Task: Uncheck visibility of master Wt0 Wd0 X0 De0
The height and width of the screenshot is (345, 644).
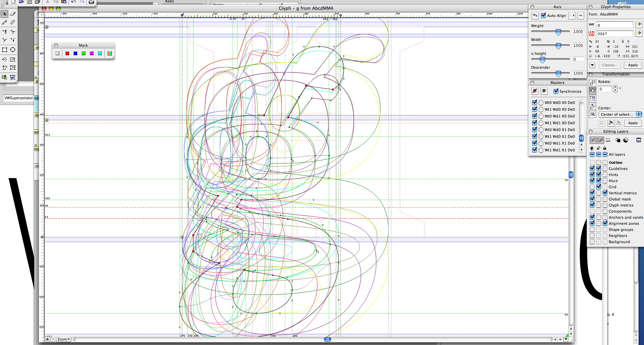Action: pos(535,102)
